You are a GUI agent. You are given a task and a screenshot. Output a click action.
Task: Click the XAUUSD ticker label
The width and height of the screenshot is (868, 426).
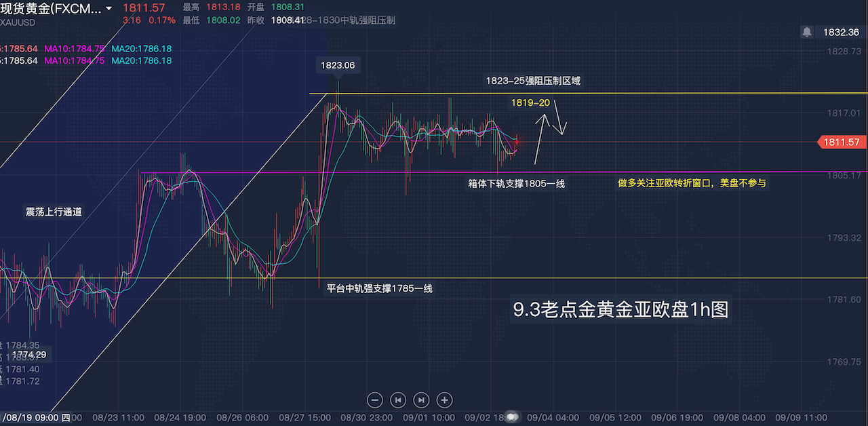click(18, 22)
